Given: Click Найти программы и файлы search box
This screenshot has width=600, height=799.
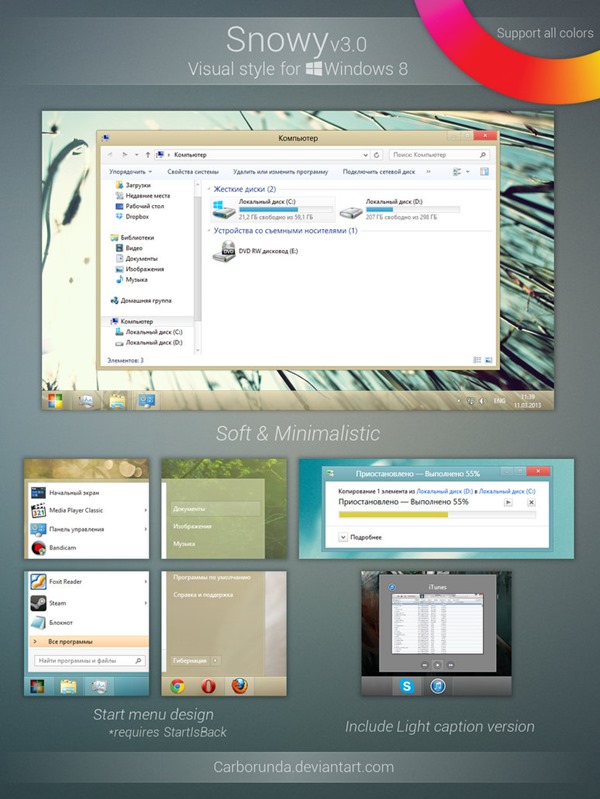Looking at the screenshot, I should (89, 660).
